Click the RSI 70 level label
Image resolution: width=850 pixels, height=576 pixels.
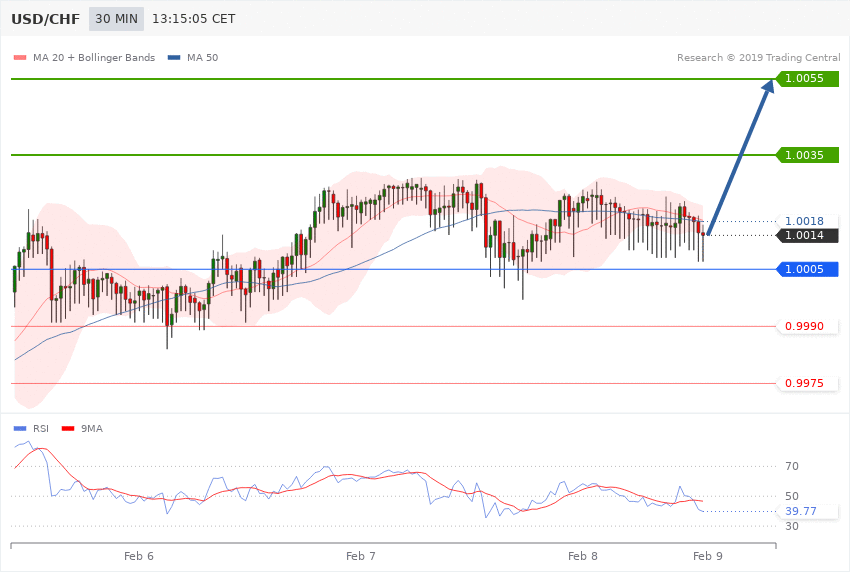(x=792, y=466)
